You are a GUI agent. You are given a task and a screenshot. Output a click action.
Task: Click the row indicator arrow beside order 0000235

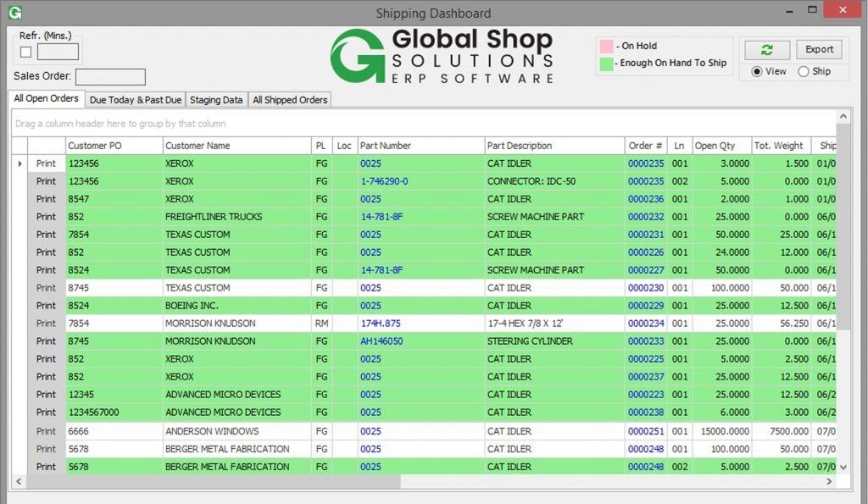point(20,163)
